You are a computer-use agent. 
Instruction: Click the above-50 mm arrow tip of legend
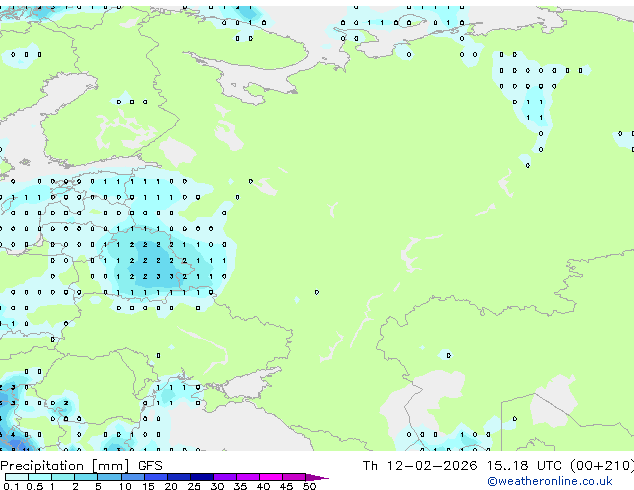[x=317, y=477]
